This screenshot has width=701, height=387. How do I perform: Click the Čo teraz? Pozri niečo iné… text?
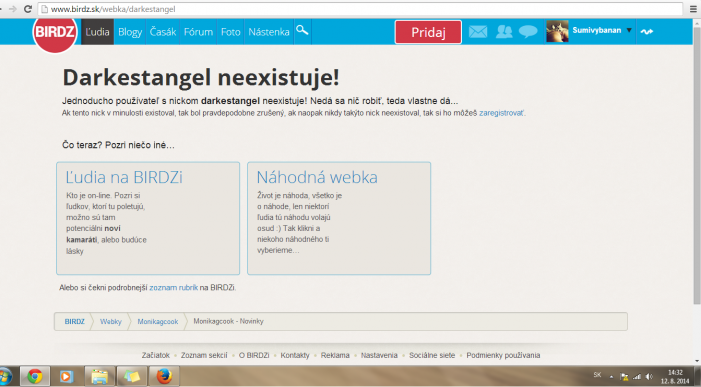pos(118,145)
